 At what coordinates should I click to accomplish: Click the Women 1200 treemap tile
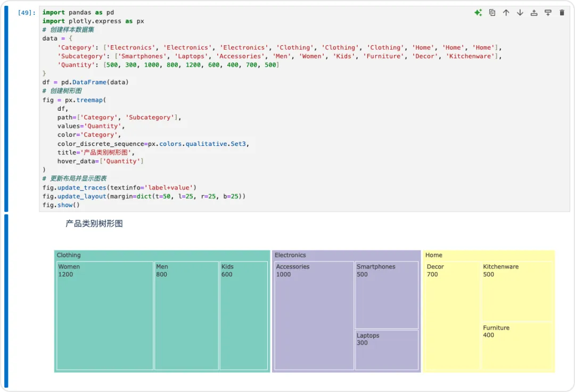[x=105, y=315]
